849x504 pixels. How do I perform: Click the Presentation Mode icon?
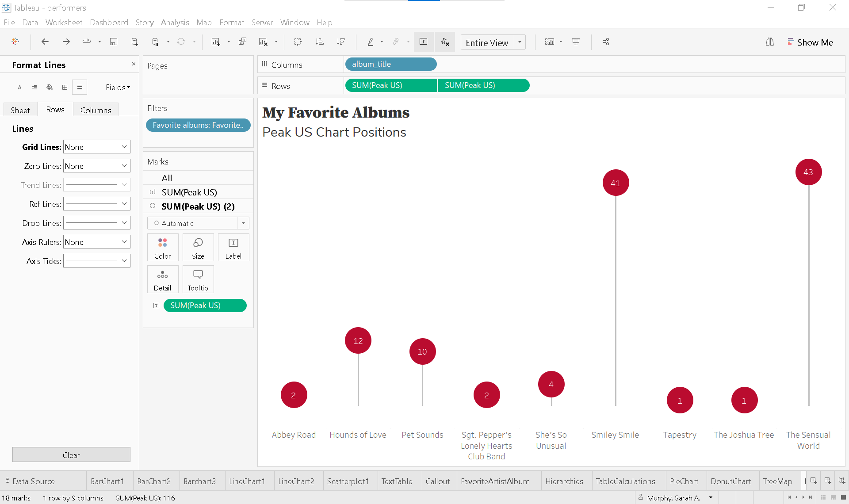tap(576, 42)
